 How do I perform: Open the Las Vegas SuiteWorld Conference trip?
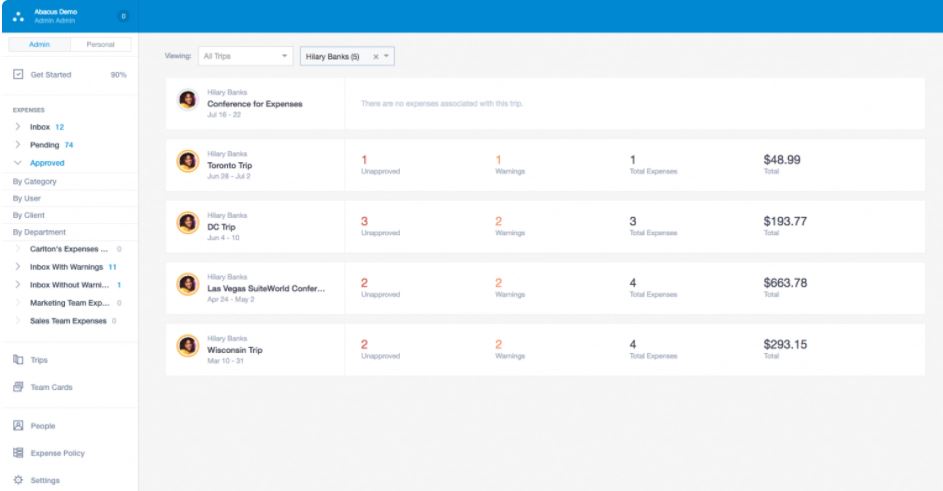pos(266,288)
